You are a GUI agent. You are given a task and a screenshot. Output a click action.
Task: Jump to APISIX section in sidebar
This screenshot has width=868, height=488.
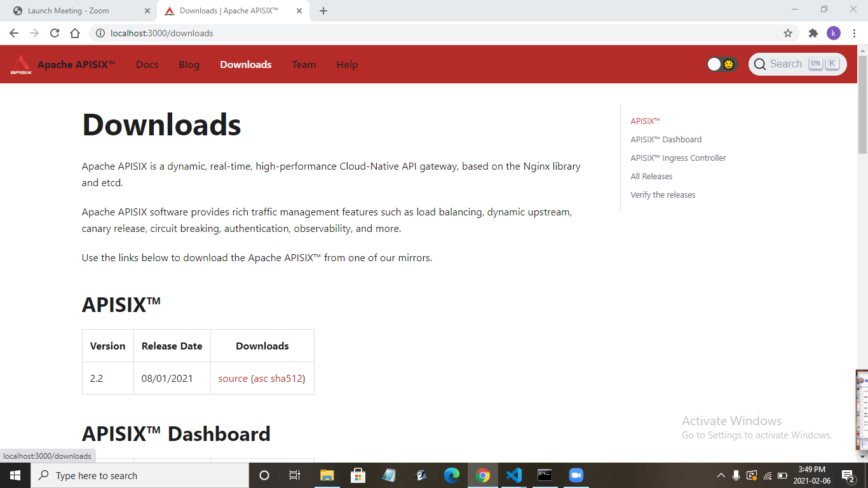pyautogui.click(x=646, y=121)
